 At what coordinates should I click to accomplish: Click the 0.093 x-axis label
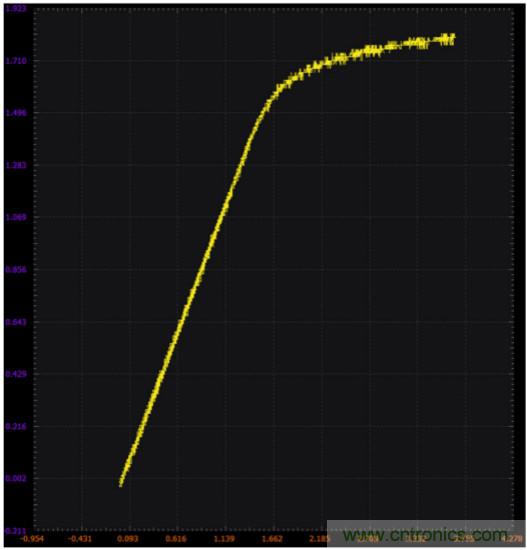[x=128, y=539]
